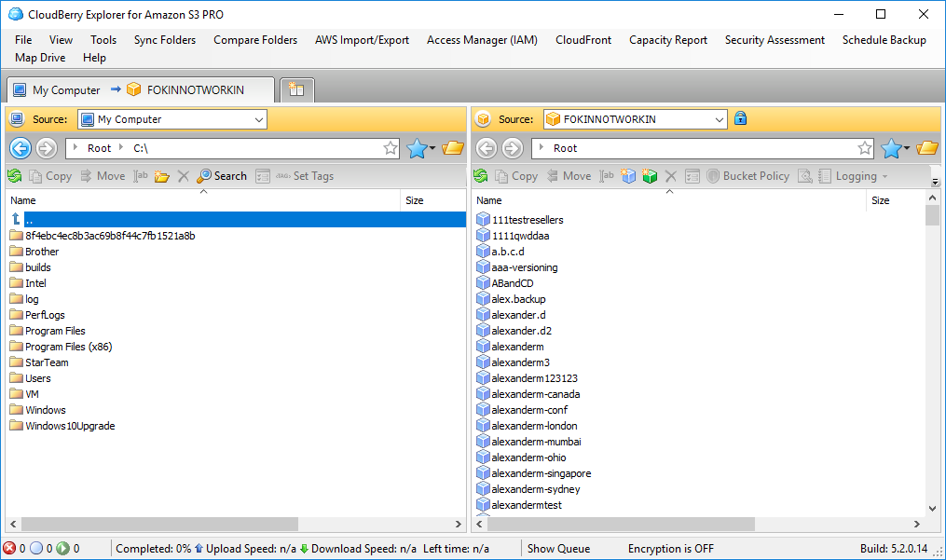Click Copy in the local pane toolbar

(x=50, y=175)
